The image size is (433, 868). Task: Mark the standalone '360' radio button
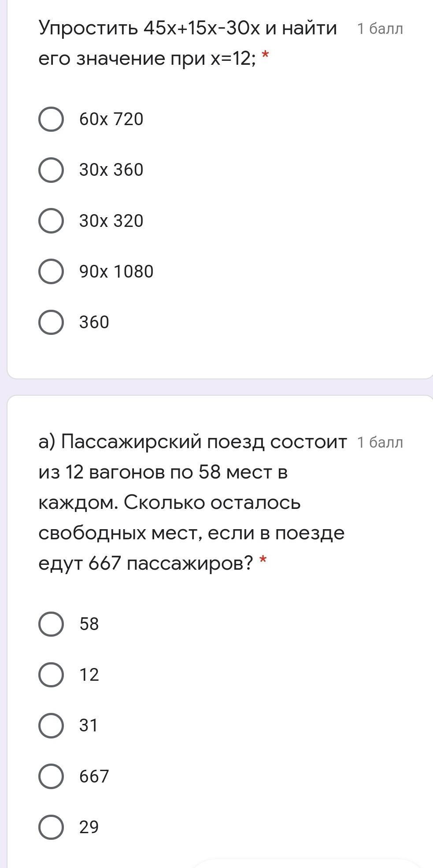[x=51, y=322]
